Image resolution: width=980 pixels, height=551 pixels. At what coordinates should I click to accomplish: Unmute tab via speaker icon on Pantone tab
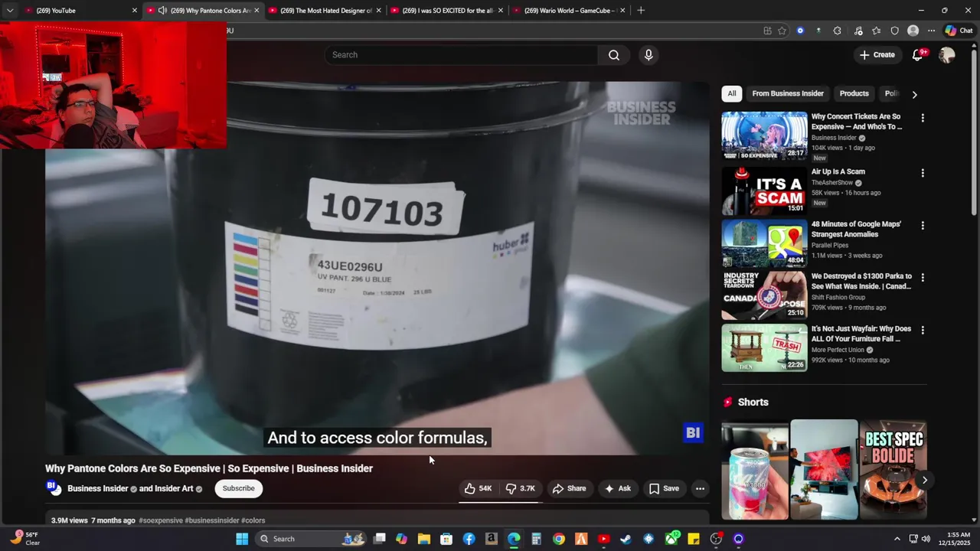click(x=162, y=11)
